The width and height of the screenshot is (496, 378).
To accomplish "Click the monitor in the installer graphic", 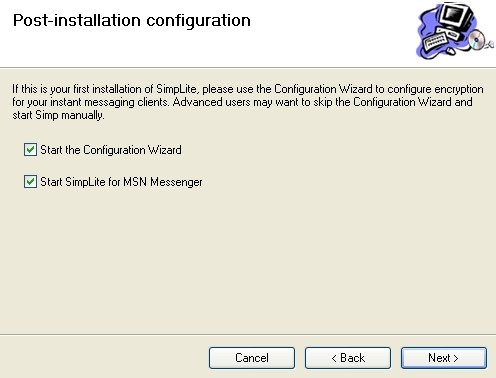I will coord(457,17).
